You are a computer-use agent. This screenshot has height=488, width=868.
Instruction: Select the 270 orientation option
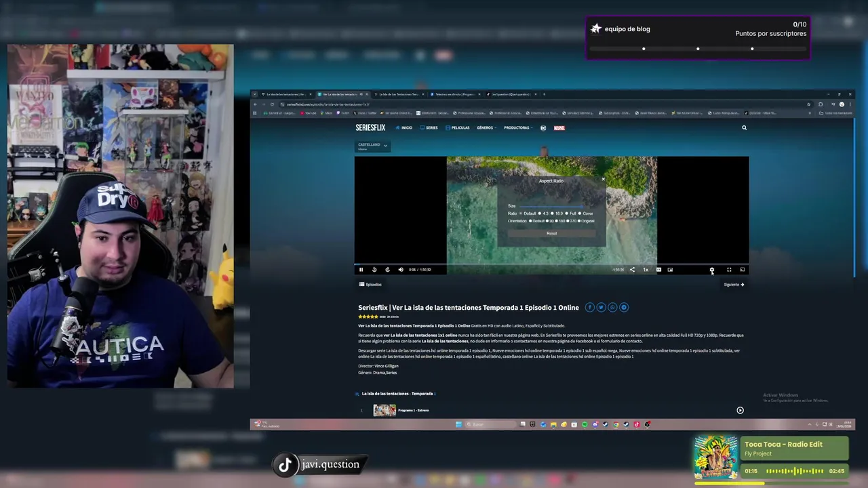click(568, 221)
